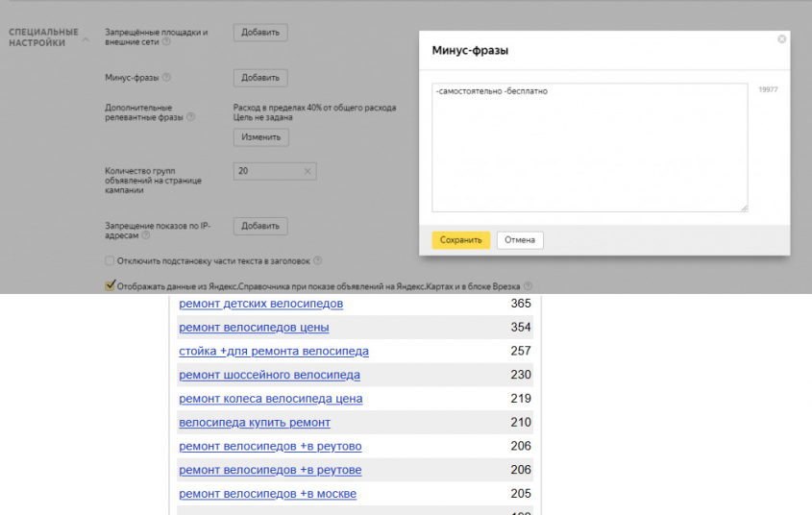Collapse the Специальные настройки section
Screen dimensions: 812x515
click(x=84, y=40)
